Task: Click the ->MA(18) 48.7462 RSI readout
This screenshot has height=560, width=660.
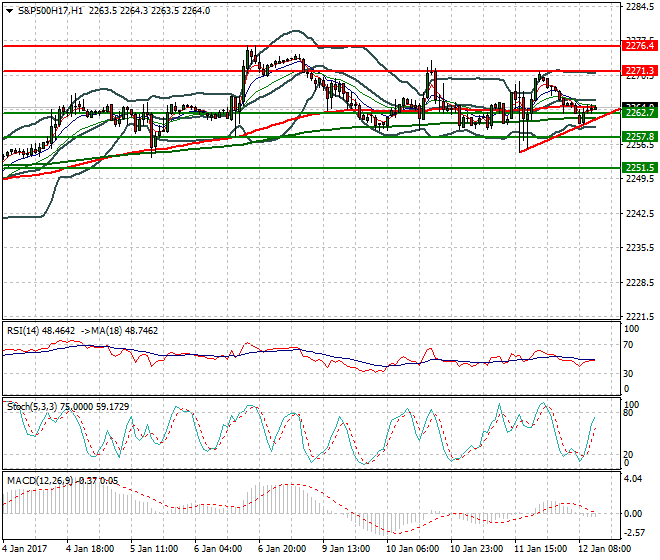Action: coord(119,331)
